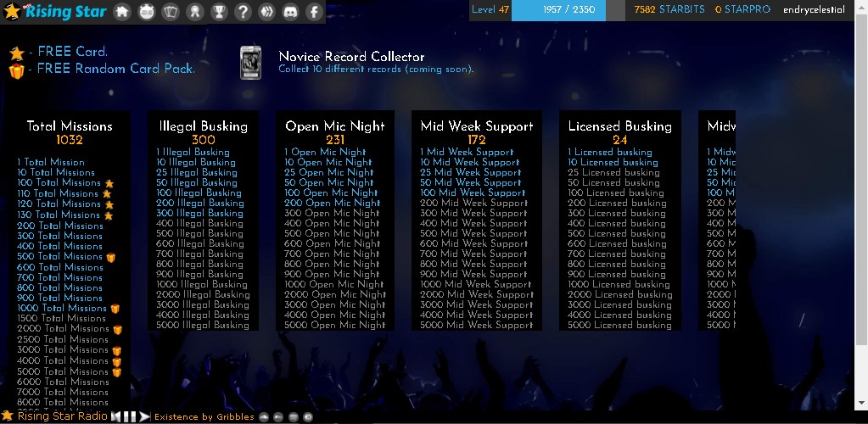Image resolution: width=868 pixels, height=424 pixels.
Task: Click the 2000 Mid Week Support row
Action: (477, 294)
